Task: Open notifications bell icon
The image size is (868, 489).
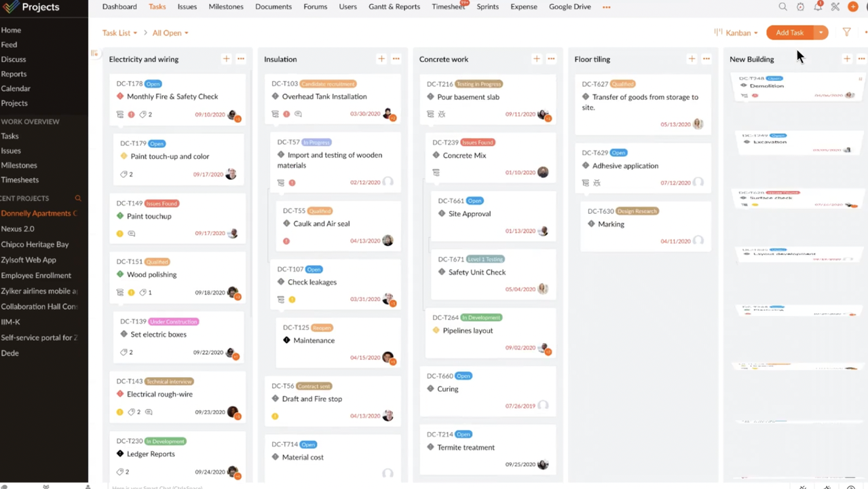Action: [818, 7]
